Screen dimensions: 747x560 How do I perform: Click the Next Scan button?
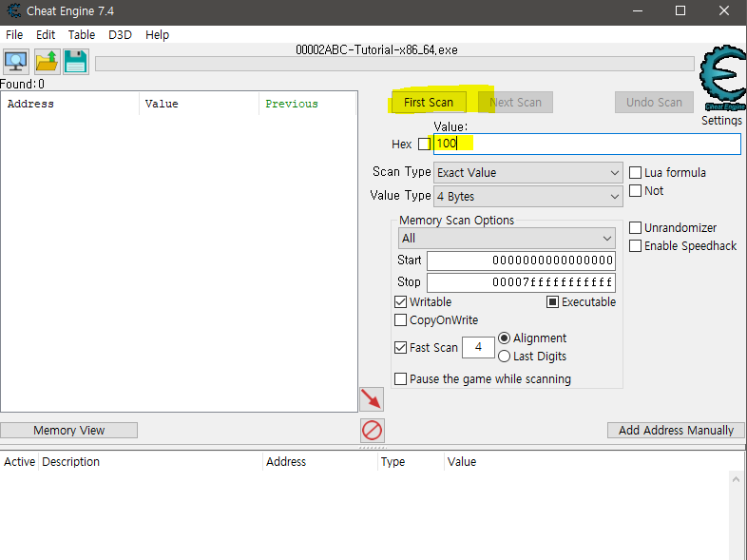tap(515, 103)
